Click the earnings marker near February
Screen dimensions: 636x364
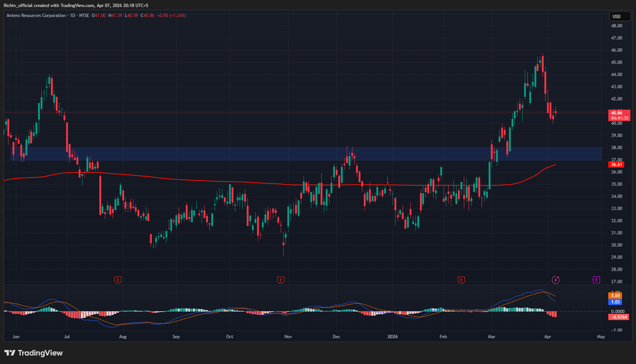(461, 280)
